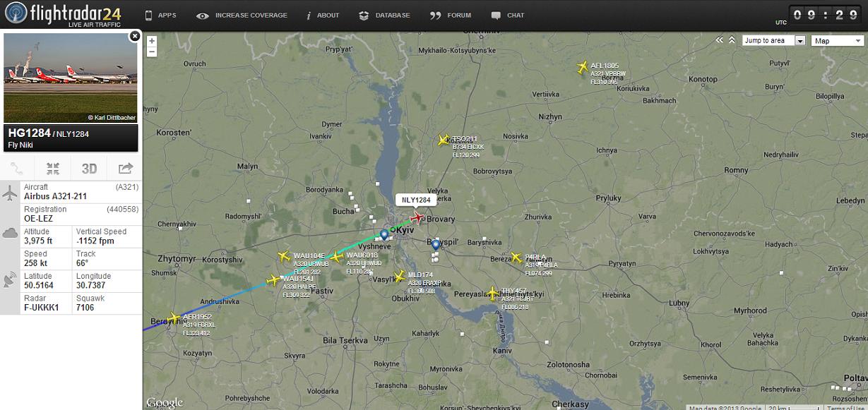Select the AFL1805 aircraft icon
Image resolution: width=868 pixels, height=410 pixels.
[x=582, y=67]
